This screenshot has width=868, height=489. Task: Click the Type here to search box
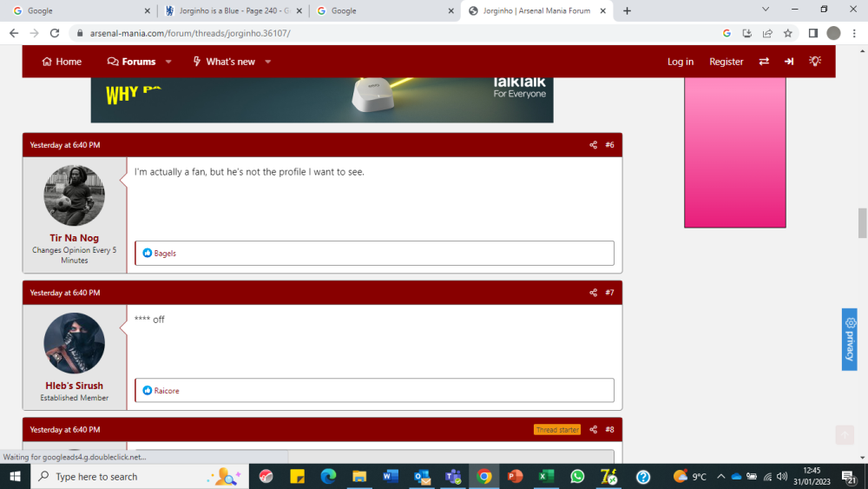(x=140, y=476)
